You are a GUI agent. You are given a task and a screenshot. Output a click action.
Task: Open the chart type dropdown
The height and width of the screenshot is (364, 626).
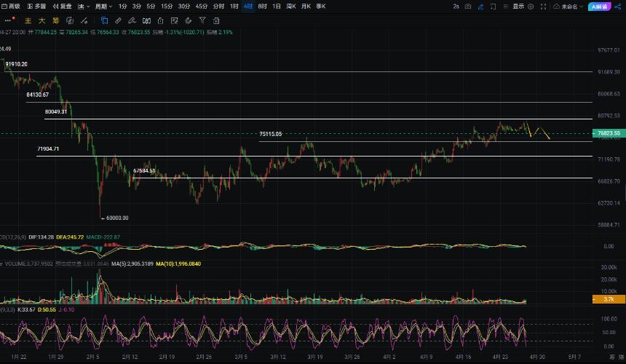[84, 7]
